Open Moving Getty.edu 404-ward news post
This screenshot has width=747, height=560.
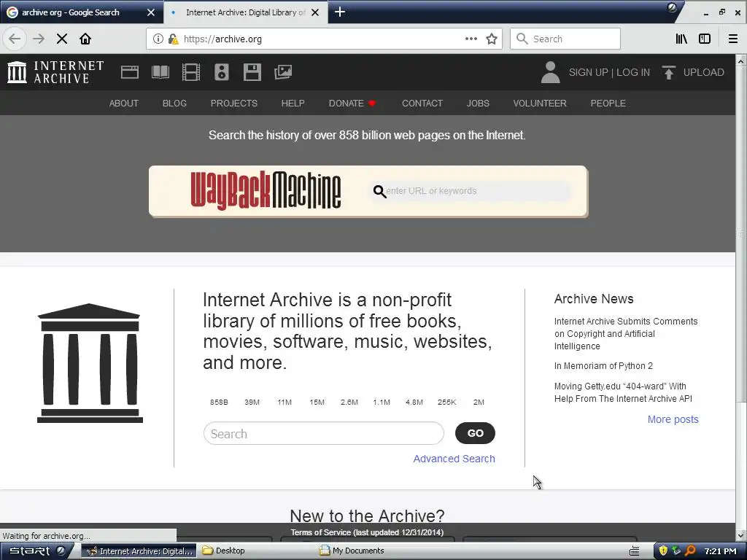pyautogui.click(x=623, y=392)
